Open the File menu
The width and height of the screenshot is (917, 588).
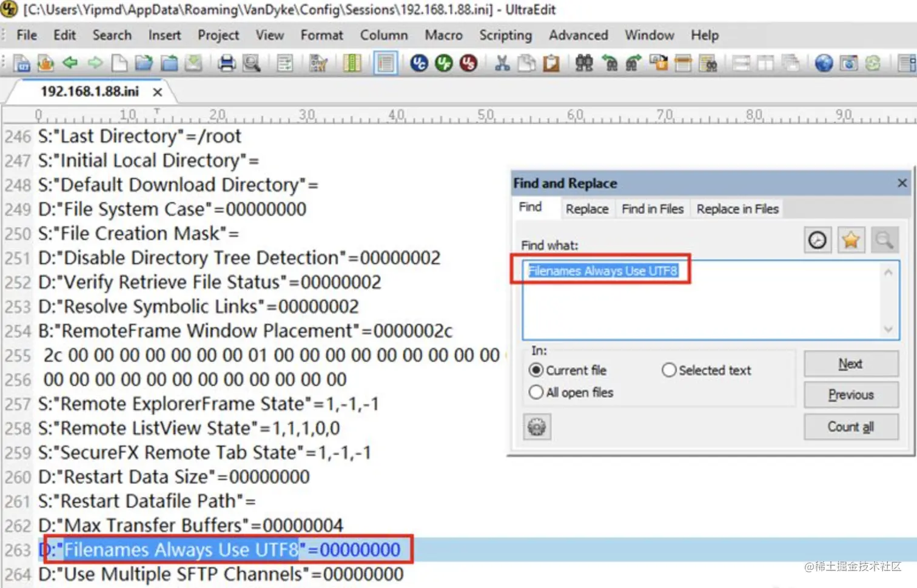click(x=27, y=35)
